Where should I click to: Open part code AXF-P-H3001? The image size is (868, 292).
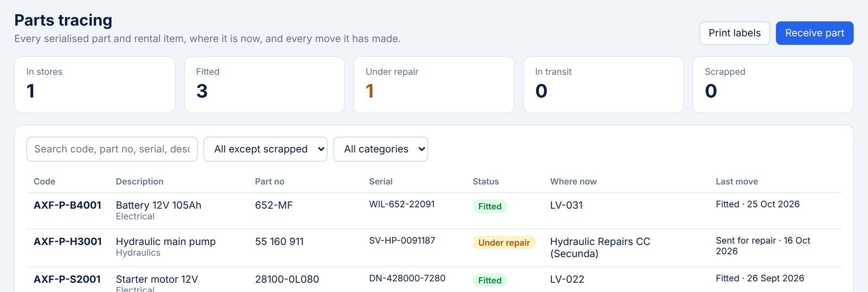(x=68, y=242)
